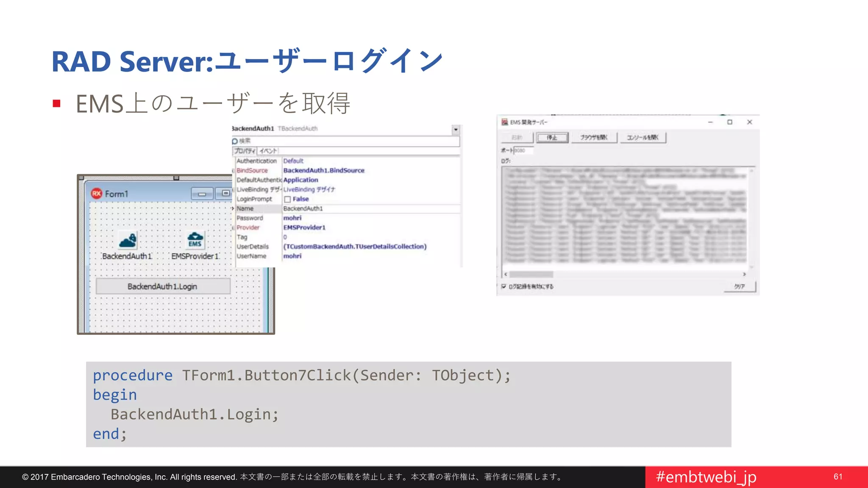Click Form1 minimize button icon
This screenshot has height=488, width=868.
[x=202, y=194]
